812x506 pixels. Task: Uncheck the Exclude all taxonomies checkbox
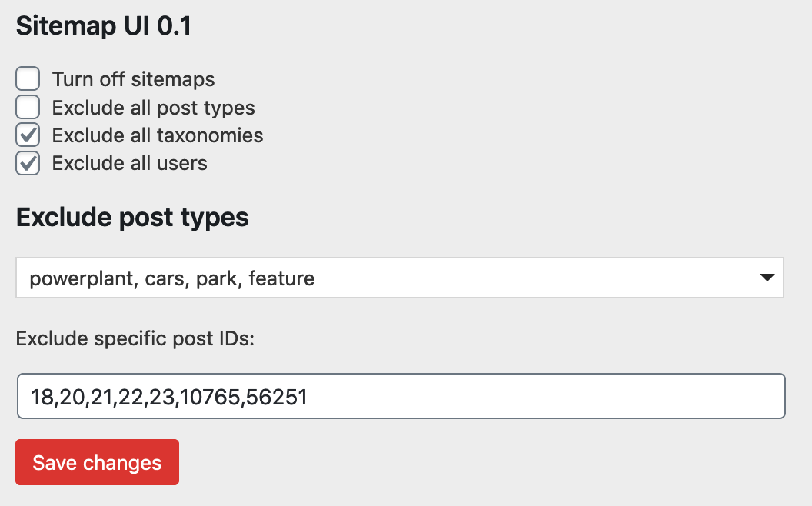pos(28,136)
